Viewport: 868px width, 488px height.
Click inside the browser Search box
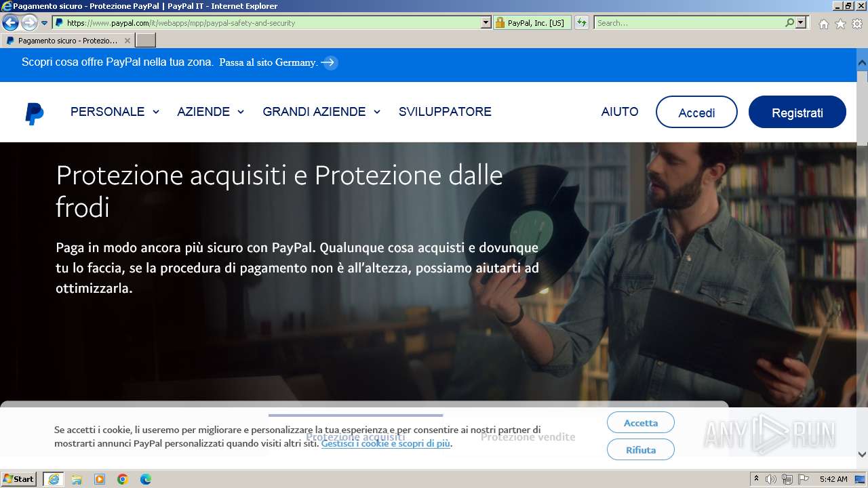[x=689, y=23]
